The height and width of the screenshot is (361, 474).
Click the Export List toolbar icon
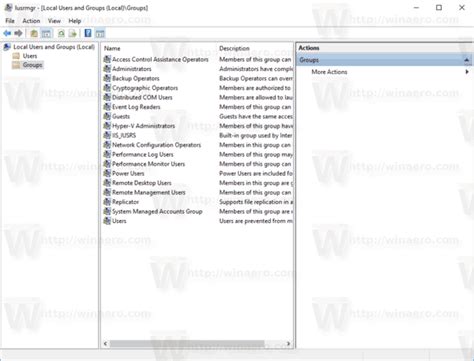(73, 33)
